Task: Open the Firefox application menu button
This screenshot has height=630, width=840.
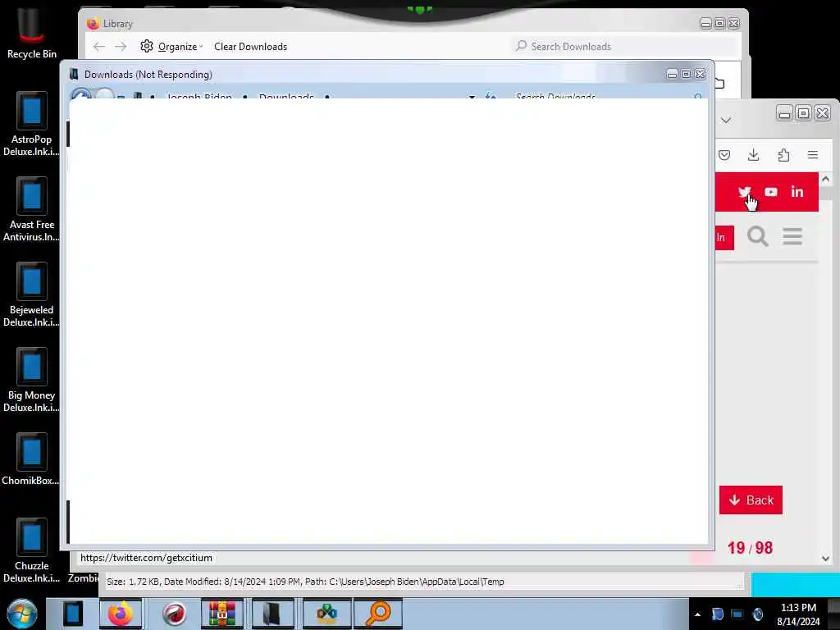Action: pos(813,155)
